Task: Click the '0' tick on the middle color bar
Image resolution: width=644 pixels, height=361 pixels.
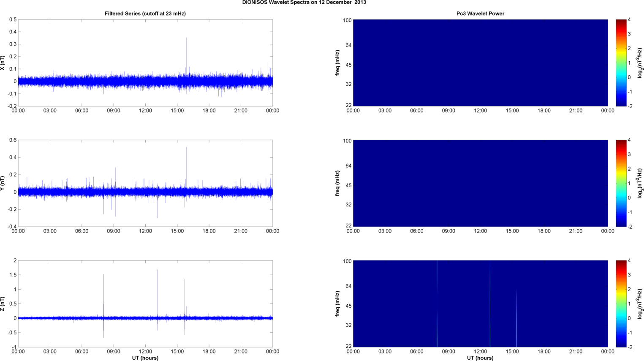Action: pos(629,198)
